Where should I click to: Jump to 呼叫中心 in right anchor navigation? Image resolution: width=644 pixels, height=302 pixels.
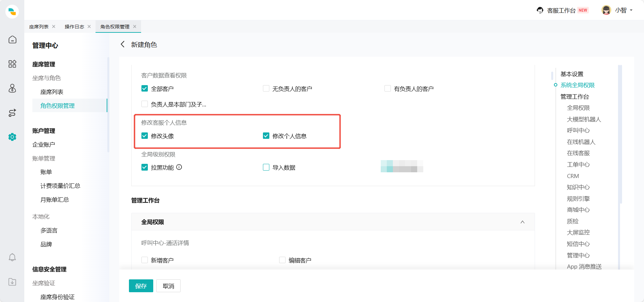click(578, 130)
